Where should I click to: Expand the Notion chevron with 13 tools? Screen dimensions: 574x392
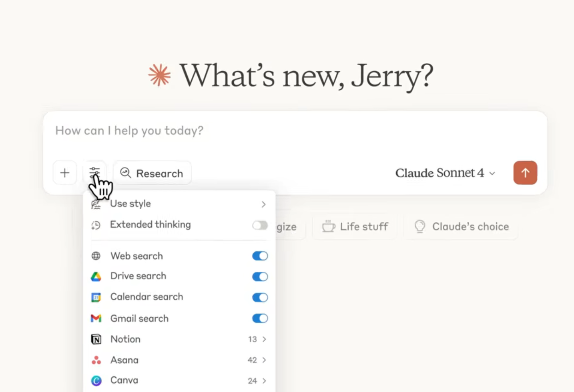[264, 339]
